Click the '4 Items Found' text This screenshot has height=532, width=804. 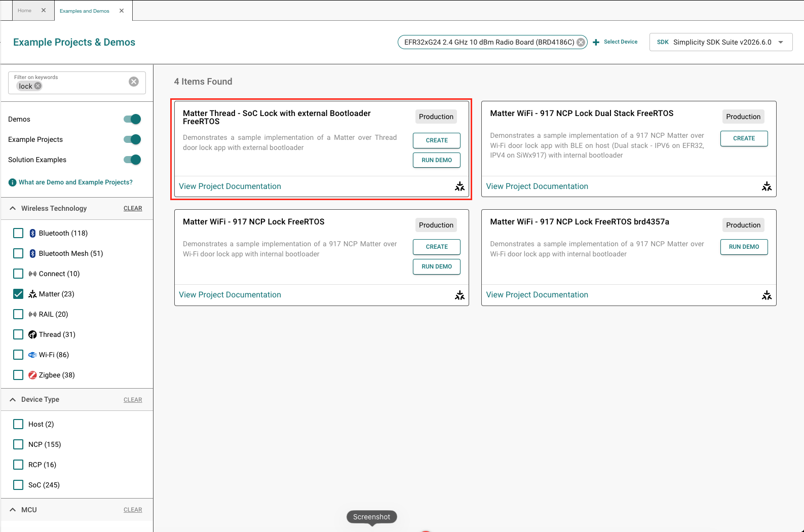203,82
